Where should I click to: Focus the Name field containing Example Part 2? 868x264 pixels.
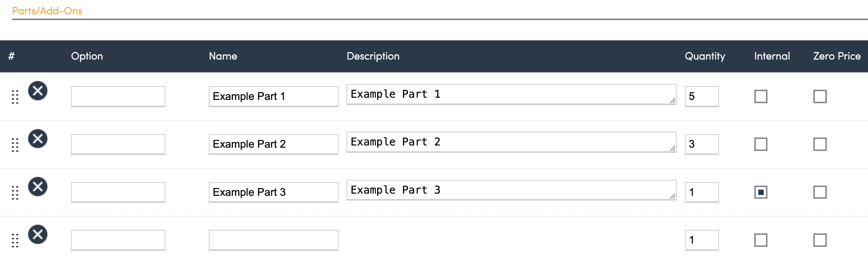273,144
